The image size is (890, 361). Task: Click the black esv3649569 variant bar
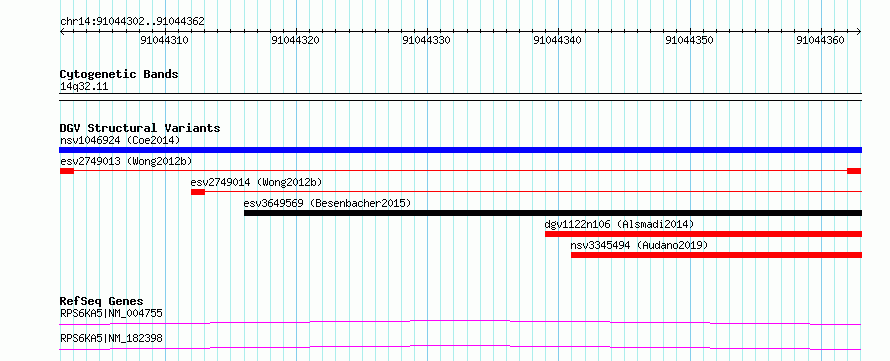coord(553,213)
